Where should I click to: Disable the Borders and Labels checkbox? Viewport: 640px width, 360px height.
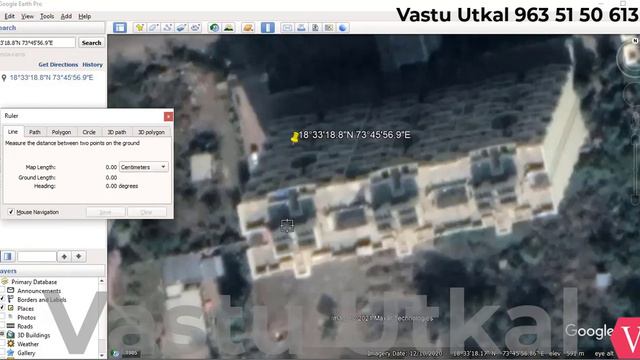coord(2,299)
